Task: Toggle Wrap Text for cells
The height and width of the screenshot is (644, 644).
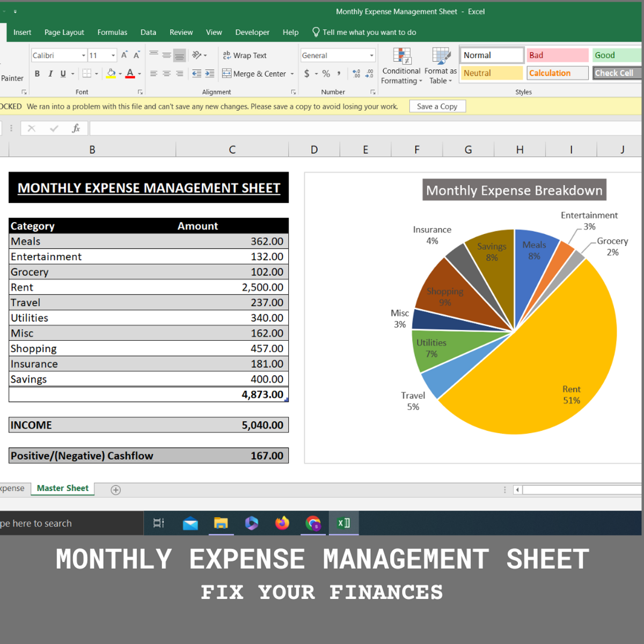Action: coord(245,55)
